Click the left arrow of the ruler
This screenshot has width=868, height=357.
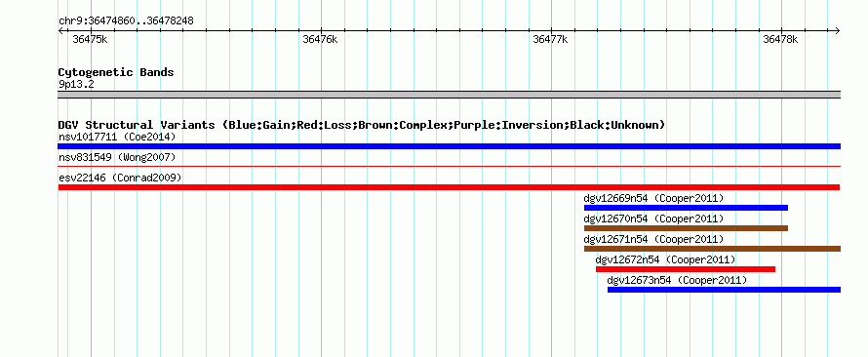coord(60,31)
